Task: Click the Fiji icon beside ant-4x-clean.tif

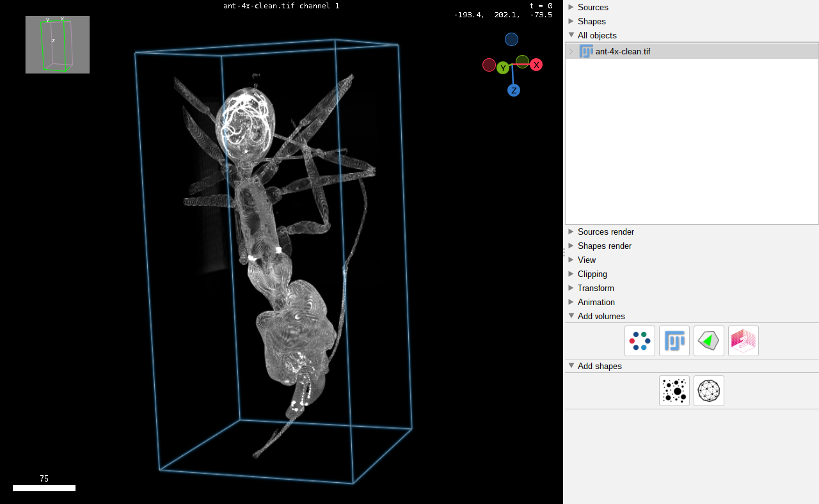Action: coord(586,51)
